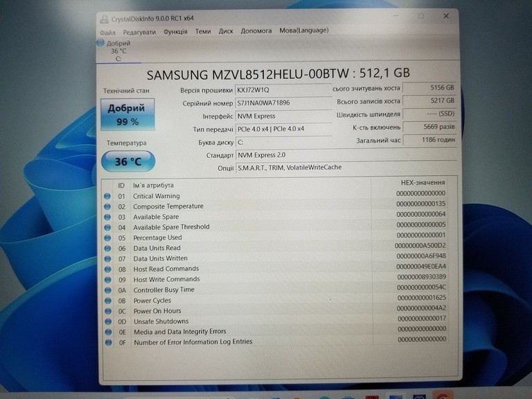This screenshot has height=399, width=532.
Task: Click the power on count 5669 разів
Action: tap(429, 127)
